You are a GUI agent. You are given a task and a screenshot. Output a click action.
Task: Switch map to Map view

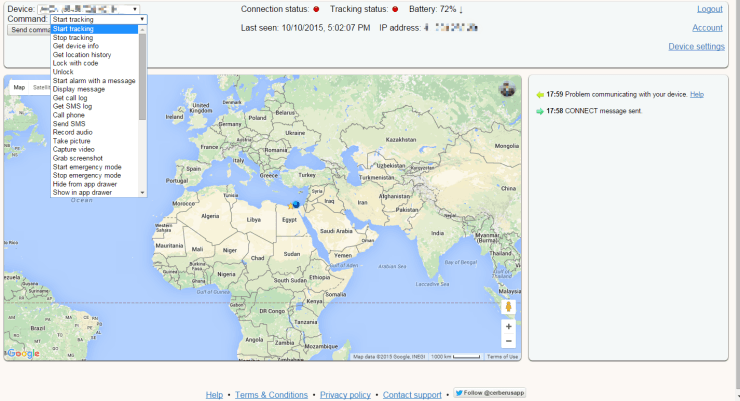click(x=19, y=87)
